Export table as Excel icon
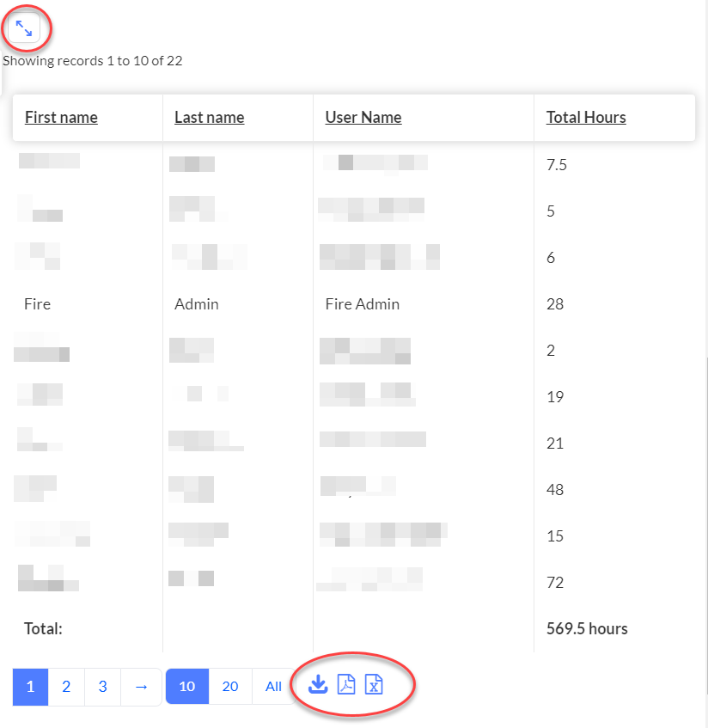Image resolution: width=708 pixels, height=728 pixels. (374, 685)
